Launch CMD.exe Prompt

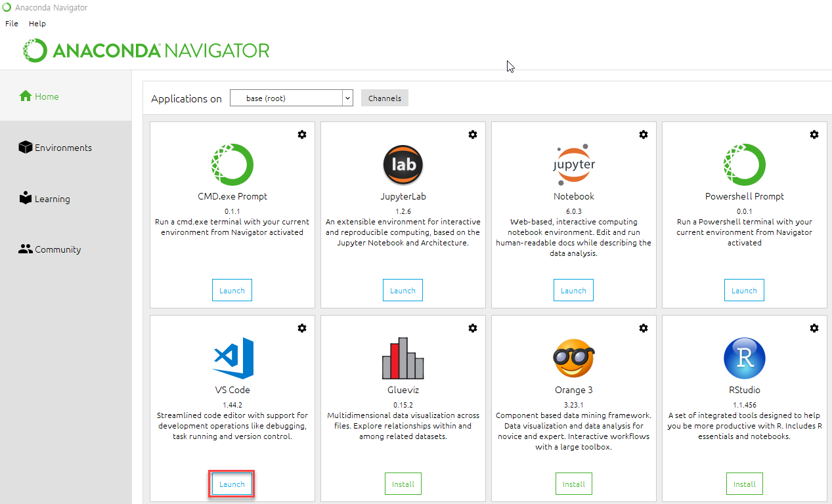tap(232, 291)
